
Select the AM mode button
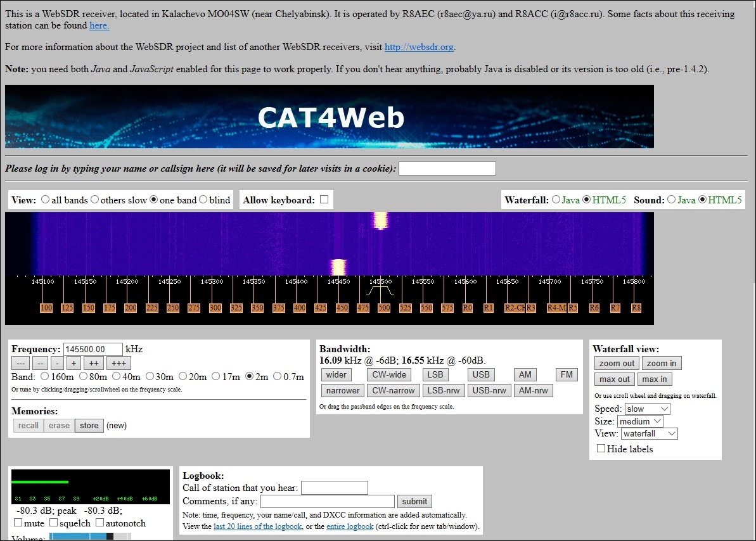[x=525, y=374]
